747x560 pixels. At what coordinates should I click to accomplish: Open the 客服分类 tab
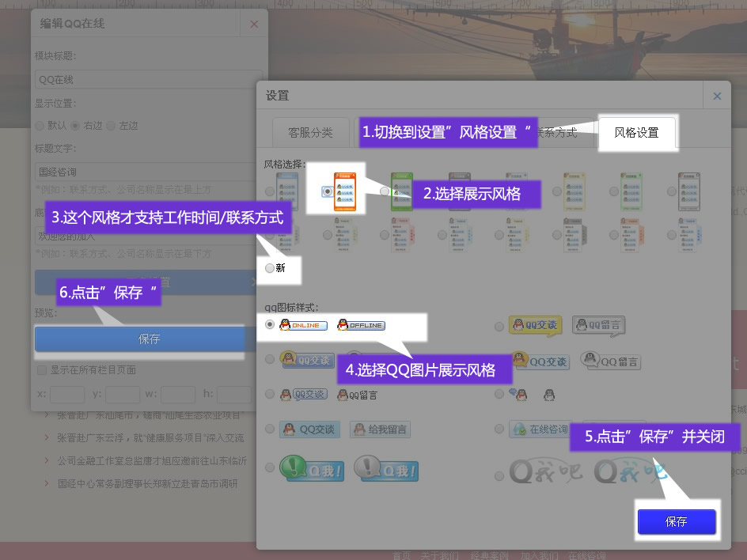point(310,133)
